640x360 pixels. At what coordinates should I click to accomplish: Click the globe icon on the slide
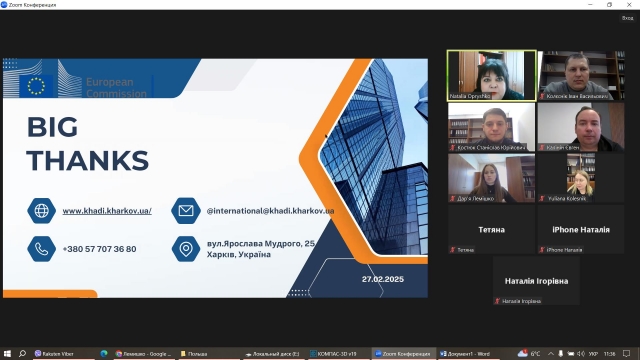pyautogui.click(x=41, y=211)
